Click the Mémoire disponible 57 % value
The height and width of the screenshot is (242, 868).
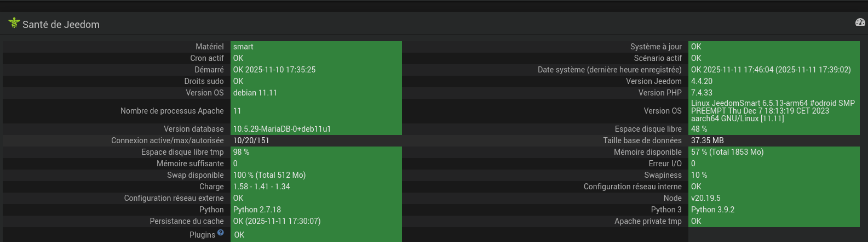point(727,152)
